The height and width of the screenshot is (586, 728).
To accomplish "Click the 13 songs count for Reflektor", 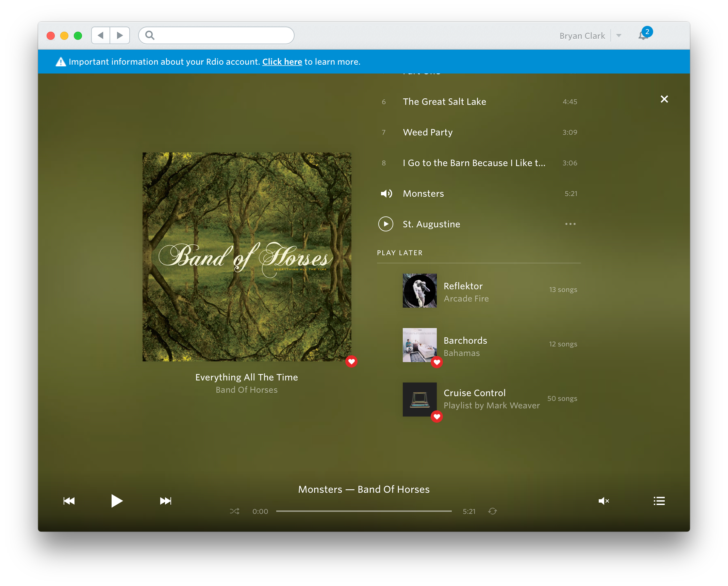I will tap(563, 290).
